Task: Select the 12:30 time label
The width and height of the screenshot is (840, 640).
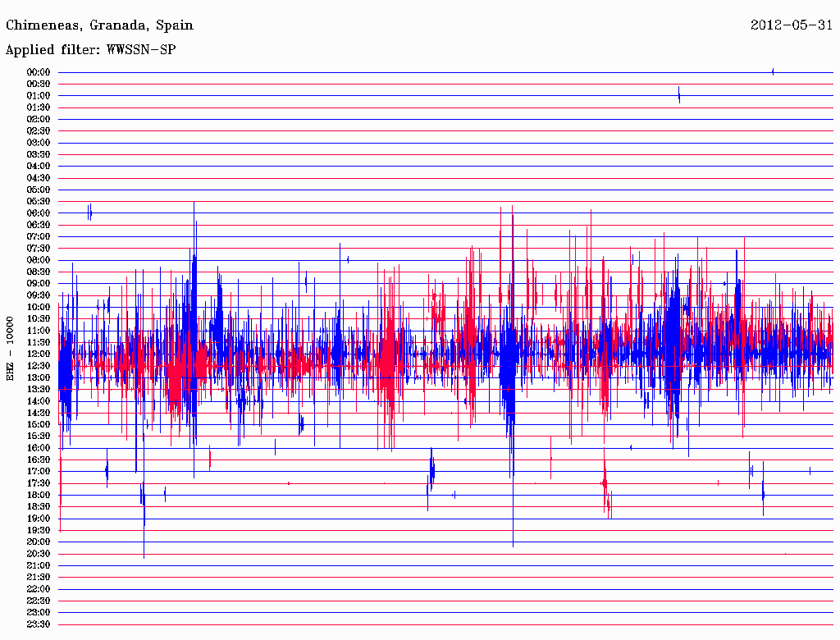Action: tap(38, 366)
